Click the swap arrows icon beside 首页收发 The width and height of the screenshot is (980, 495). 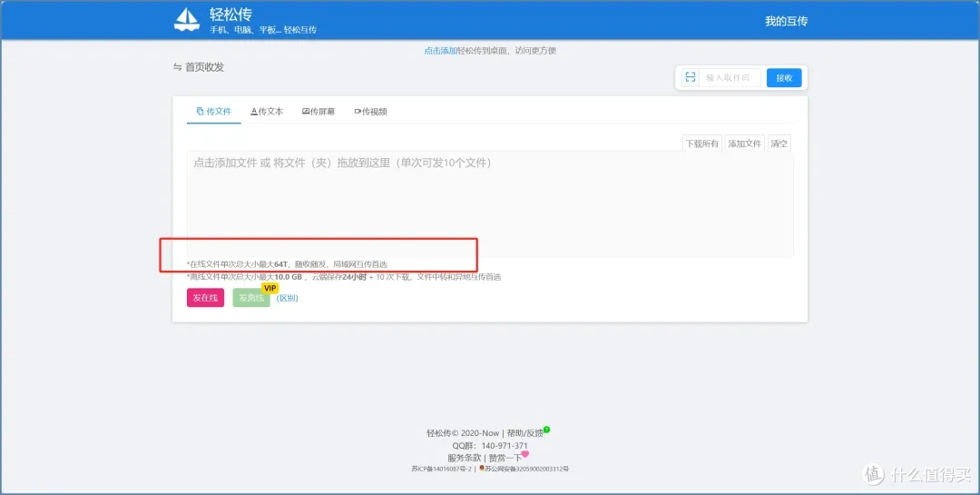pyautogui.click(x=178, y=67)
